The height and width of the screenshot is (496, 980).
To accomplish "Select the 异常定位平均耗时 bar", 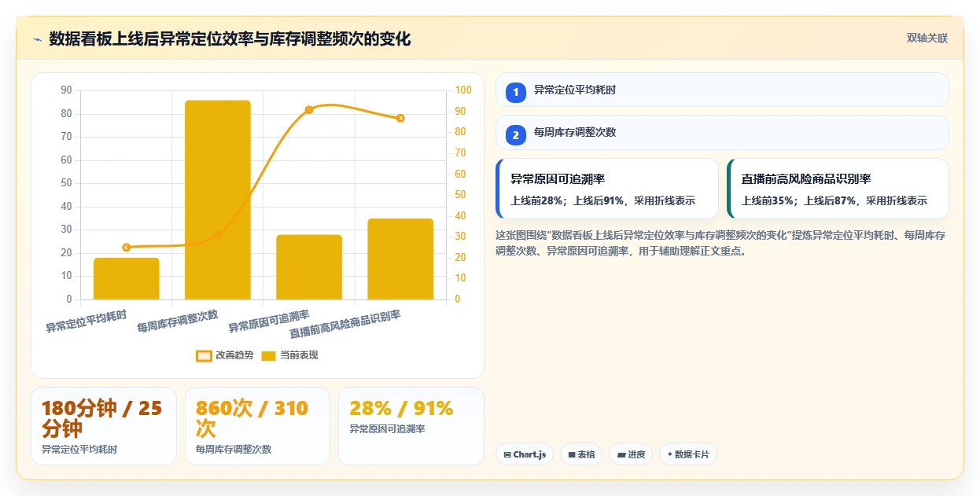I will pos(127,278).
